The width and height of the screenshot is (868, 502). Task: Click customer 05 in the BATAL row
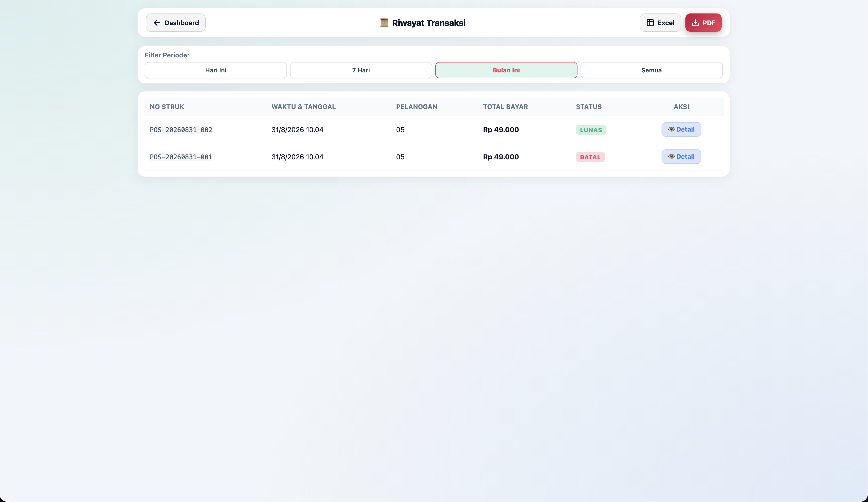point(400,157)
